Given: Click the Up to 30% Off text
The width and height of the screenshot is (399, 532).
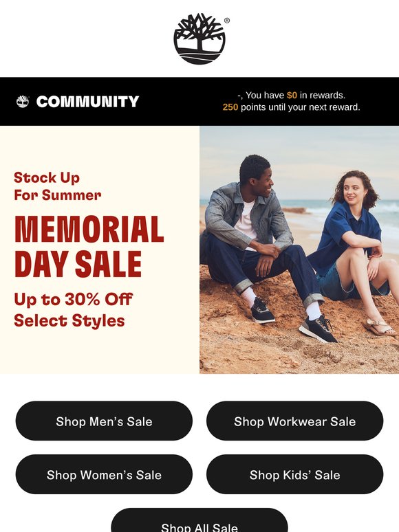Looking at the screenshot, I should pyautogui.click(x=73, y=299).
